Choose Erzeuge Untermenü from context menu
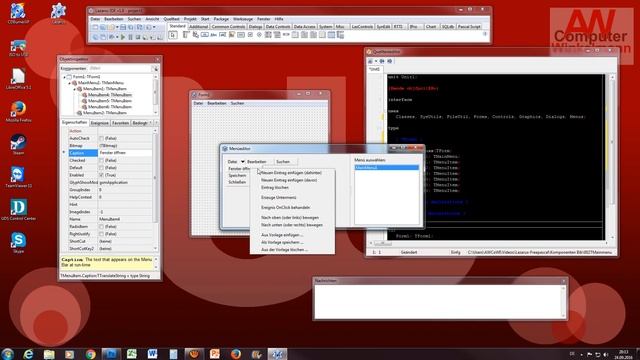The height and width of the screenshot is (360, 640). pos(279,198)
